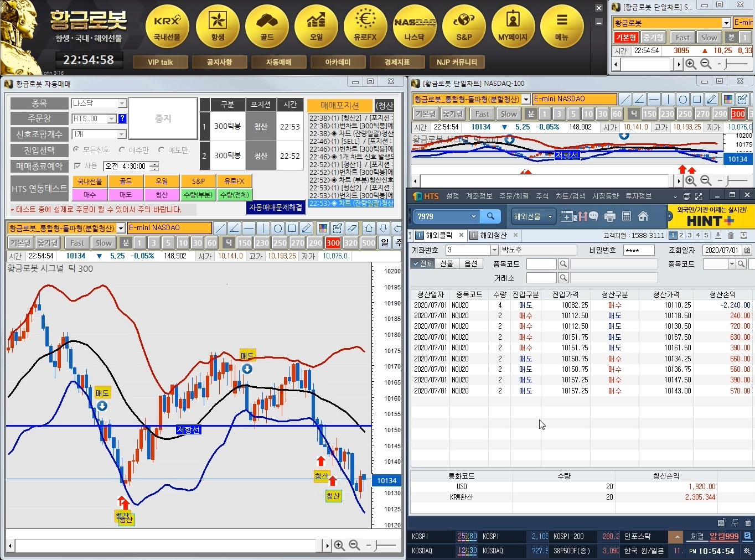Expand strategy dropdown in NASDAQ-100 chart window
This screenshot has width=755, height=560.
coord(526,99)
